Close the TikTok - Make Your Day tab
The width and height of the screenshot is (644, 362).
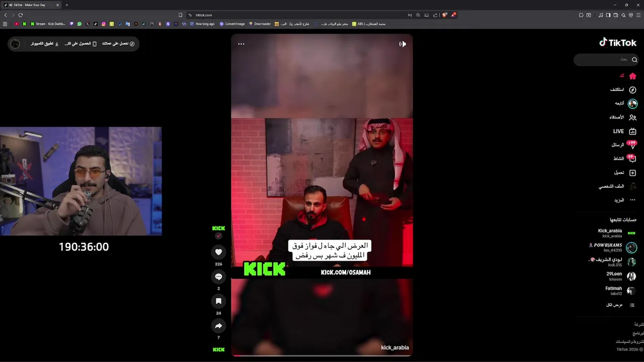tap(57, 5)
